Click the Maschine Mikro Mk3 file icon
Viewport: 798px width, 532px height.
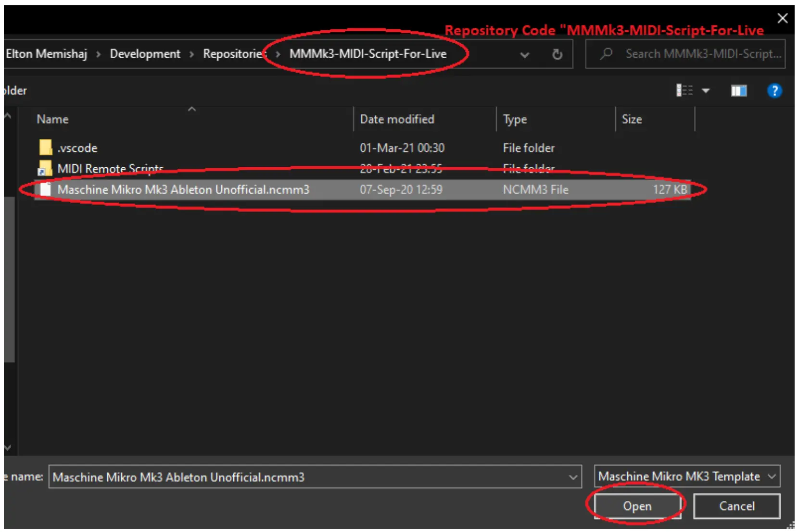tap(46, 189)
